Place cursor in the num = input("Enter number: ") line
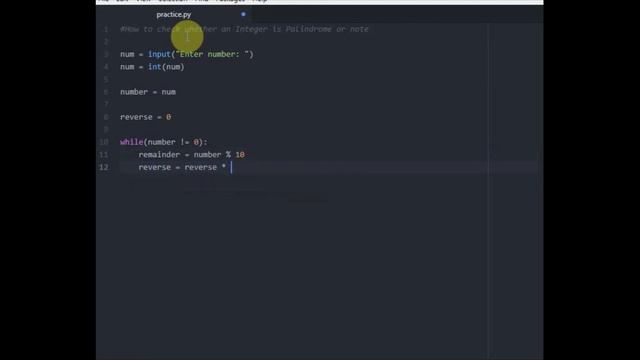The image size is (640, 360). pos(187,54)
